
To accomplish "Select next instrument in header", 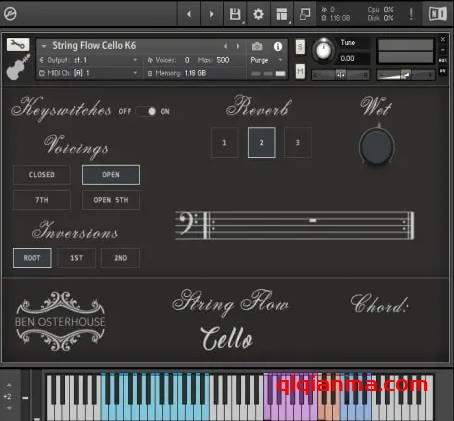I will pos(238,46).
